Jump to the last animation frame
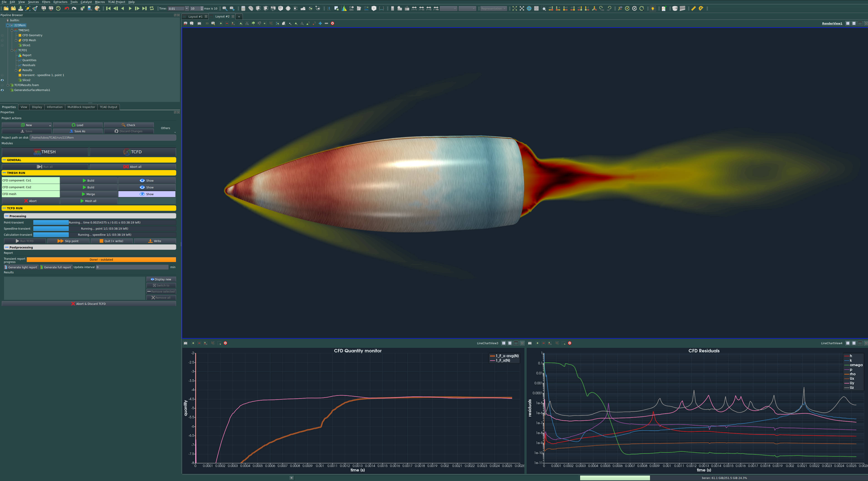868x481 pixels. click(144, 8)
